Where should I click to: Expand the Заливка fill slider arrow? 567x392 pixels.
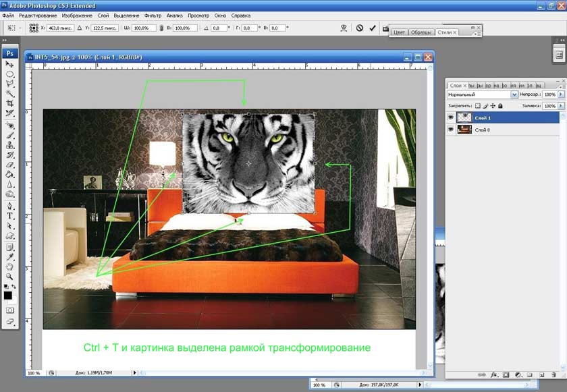pos(560,106)
